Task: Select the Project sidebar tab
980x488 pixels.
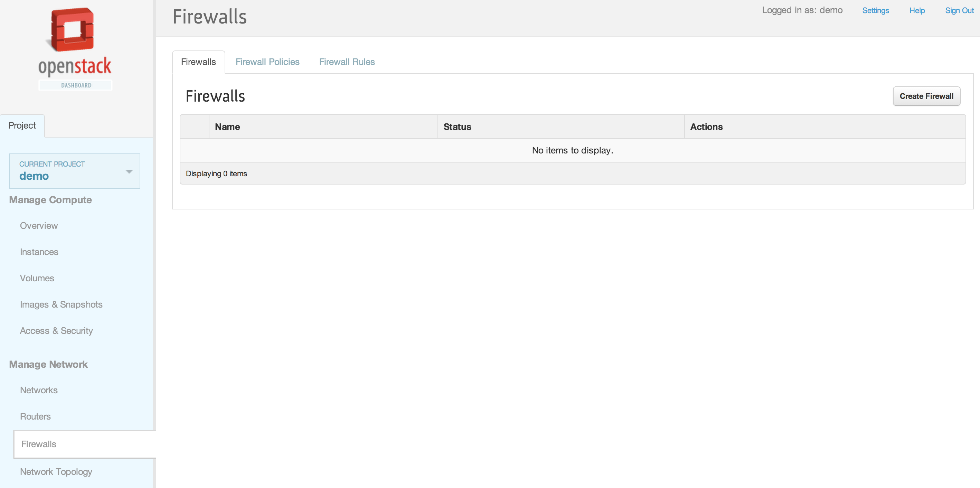Action: [22, 125]
